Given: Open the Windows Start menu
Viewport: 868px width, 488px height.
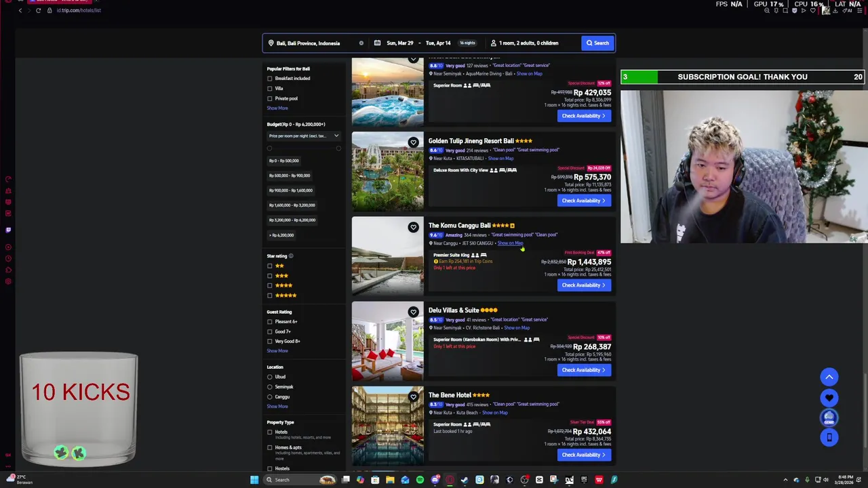Looking at the screenshot, I should 254,480.
